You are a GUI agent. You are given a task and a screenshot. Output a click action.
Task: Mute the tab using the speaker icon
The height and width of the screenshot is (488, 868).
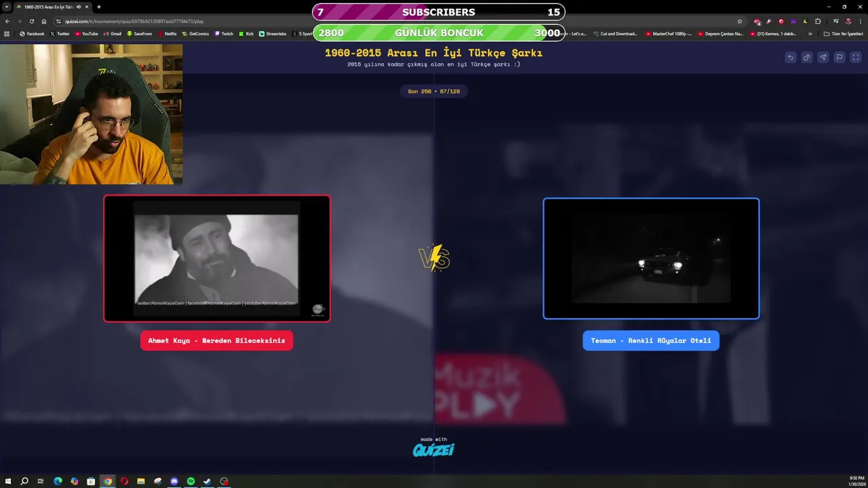click(x=79, y=7)
